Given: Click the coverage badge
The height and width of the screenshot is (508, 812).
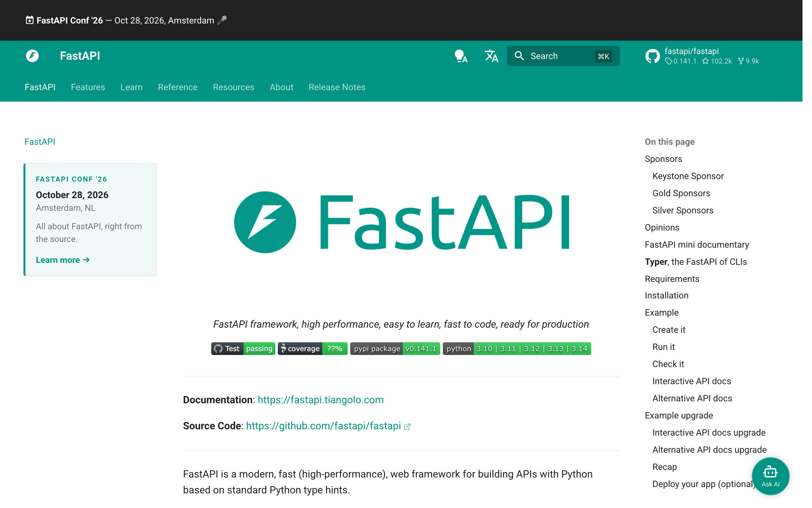Looking at the screenshot, I should [x=312, y=348].
